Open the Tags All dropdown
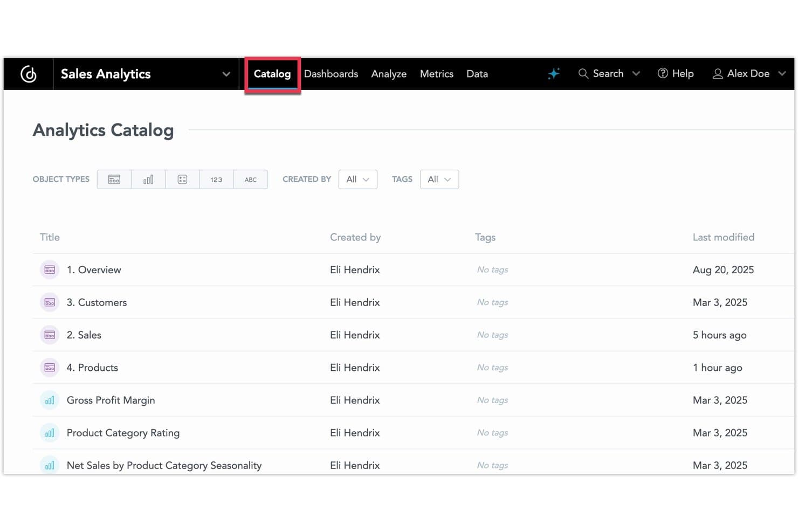This screenshot has height=532, width=798. point(439,179)
